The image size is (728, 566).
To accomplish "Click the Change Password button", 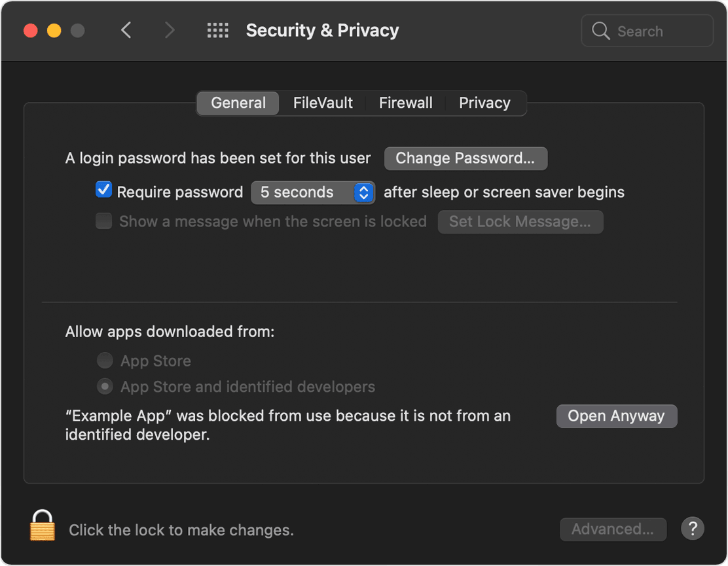I will pos(465,158).
